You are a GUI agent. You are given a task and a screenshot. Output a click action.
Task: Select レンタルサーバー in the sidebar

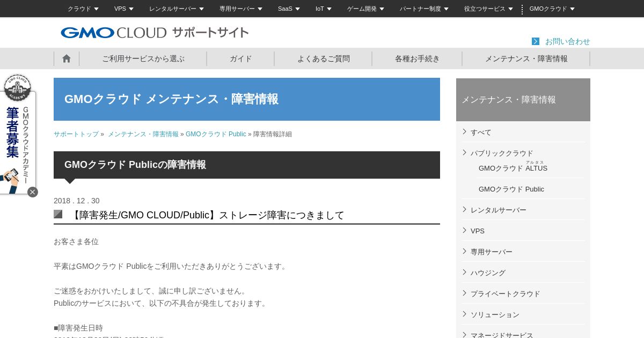pyautogui.click(x=499, y=210)
